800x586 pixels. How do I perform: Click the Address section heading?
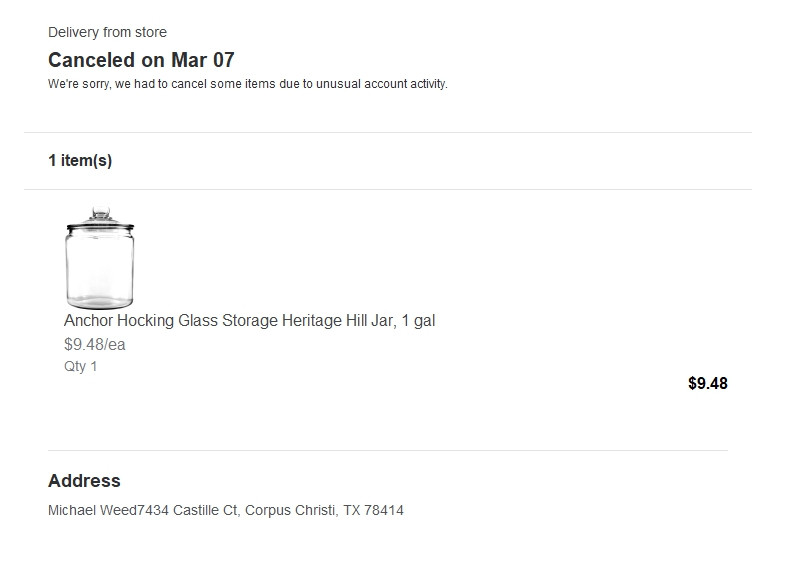click(84, 481)
